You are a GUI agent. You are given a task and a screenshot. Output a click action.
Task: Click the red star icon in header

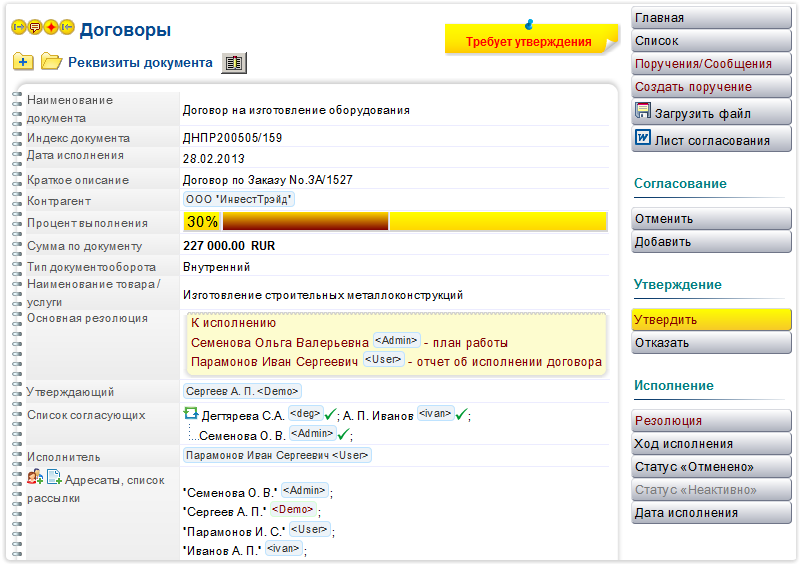click(x=51, y=27)
